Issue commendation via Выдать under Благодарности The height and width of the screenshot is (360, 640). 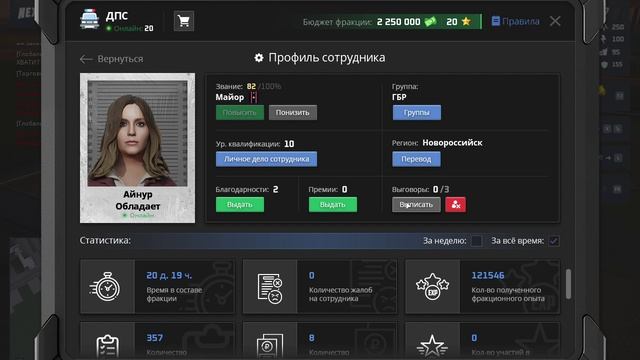[240, 204]
